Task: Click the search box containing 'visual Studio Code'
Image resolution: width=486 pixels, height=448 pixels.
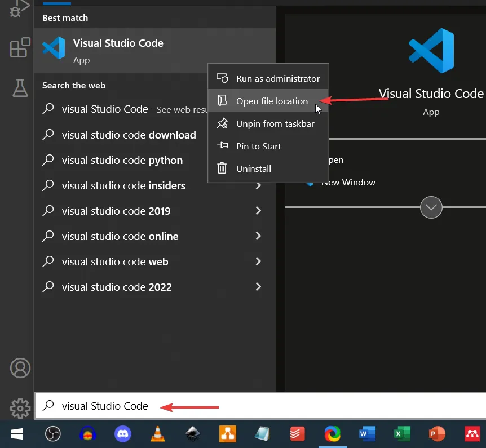Action: 260,406
